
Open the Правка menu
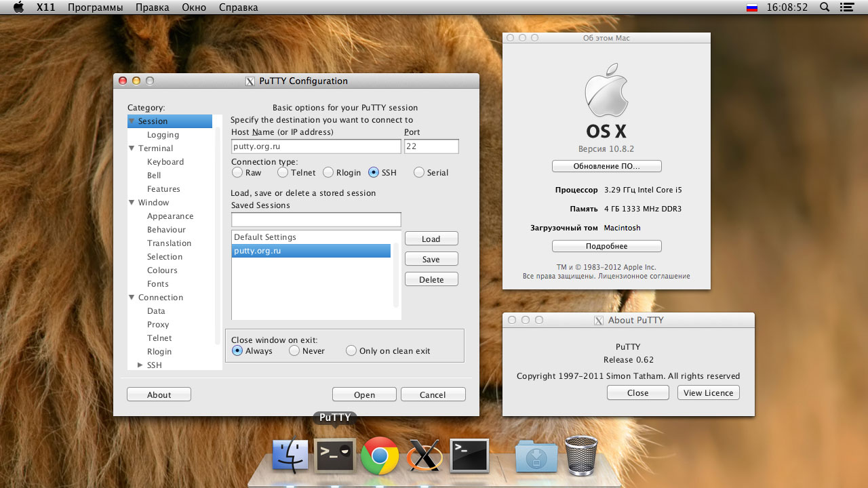click(x=153, y=7)
